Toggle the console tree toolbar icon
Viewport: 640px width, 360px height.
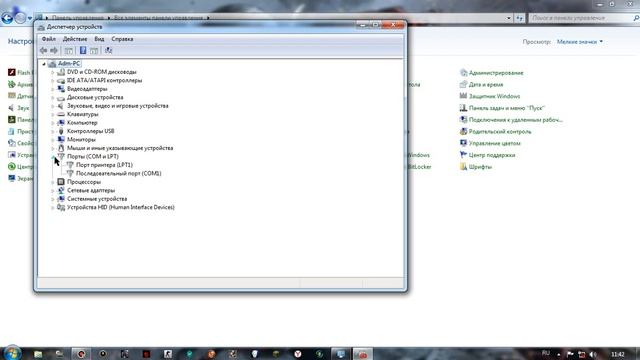tap(69, 51)
